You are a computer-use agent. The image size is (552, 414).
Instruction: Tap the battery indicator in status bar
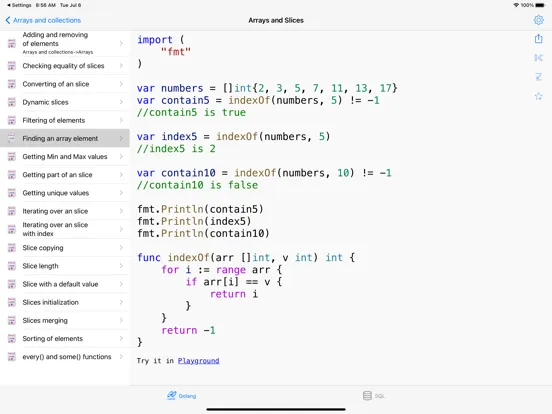tap(540, 5)
